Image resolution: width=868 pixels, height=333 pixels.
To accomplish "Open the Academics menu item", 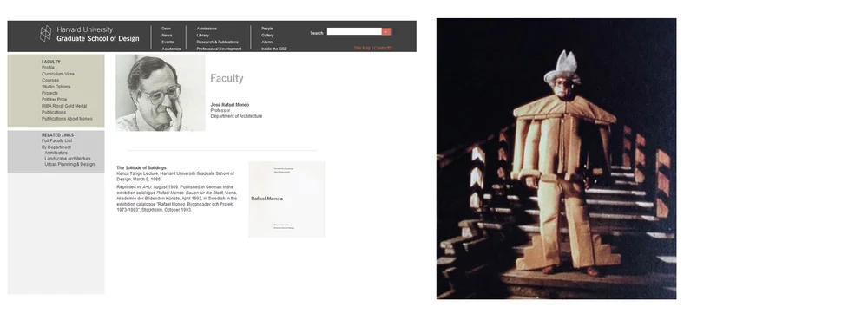I will pyautogui.click(x=171, y=49).
